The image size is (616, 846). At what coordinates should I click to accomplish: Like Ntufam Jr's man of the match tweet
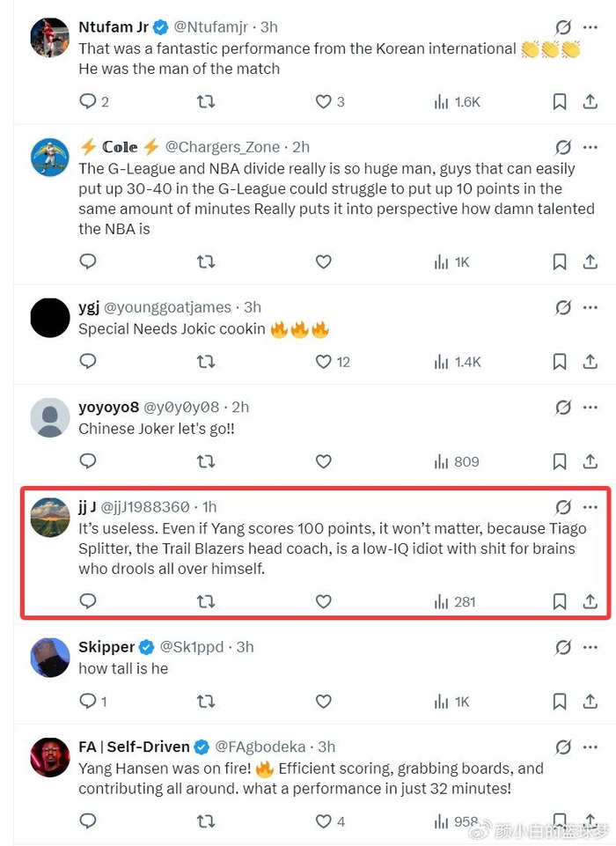point(323,101)
